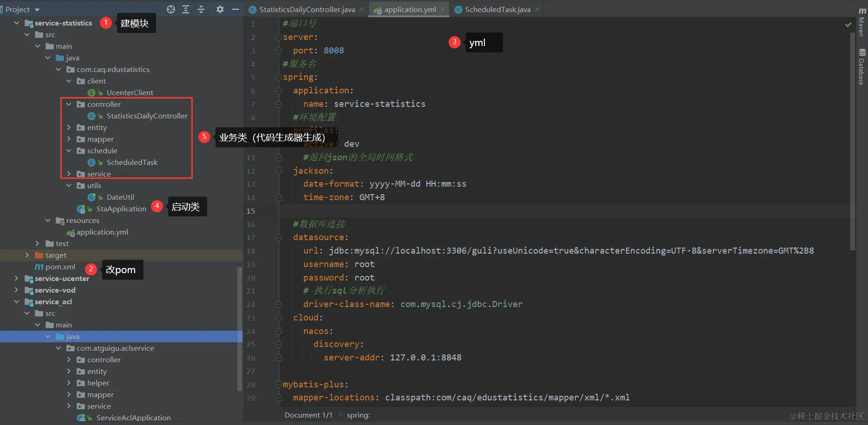This screenshot has height=425, width=868.
Task: Fold the application: block in gutter
Action: click(279, 91)
